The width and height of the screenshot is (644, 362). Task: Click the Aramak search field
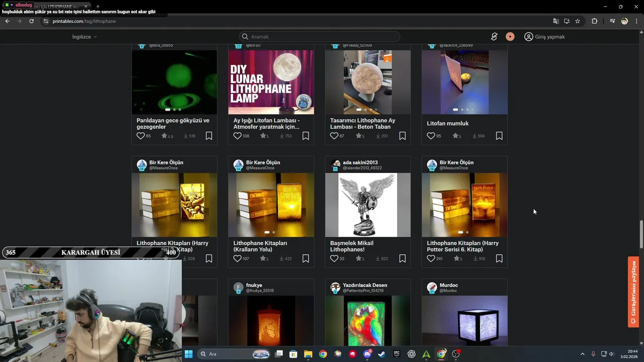coord(319,37)
